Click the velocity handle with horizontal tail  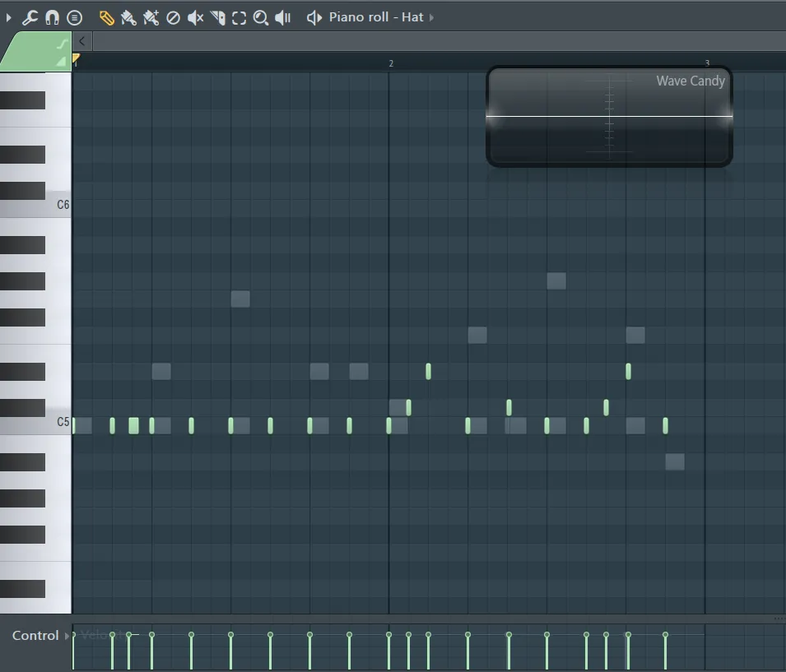point(129,634)
